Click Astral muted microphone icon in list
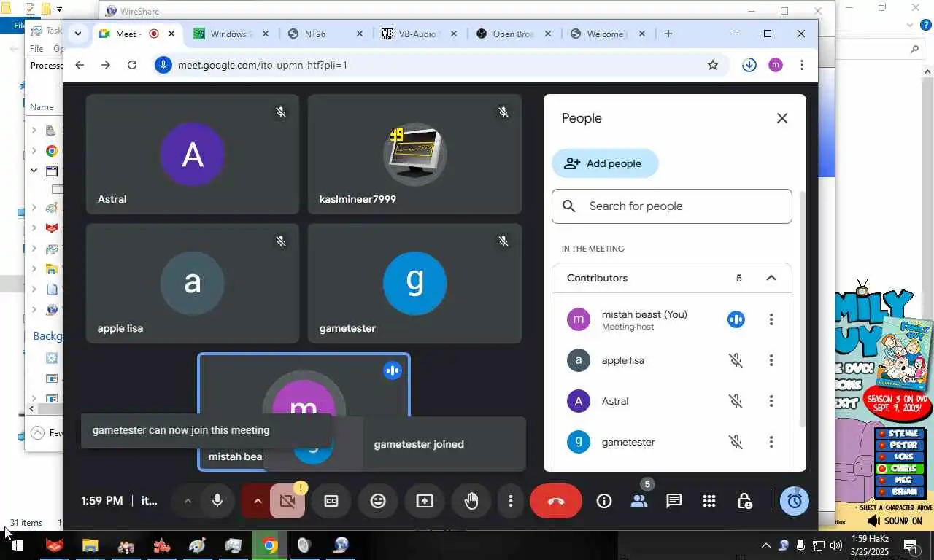 pos(736,401)
